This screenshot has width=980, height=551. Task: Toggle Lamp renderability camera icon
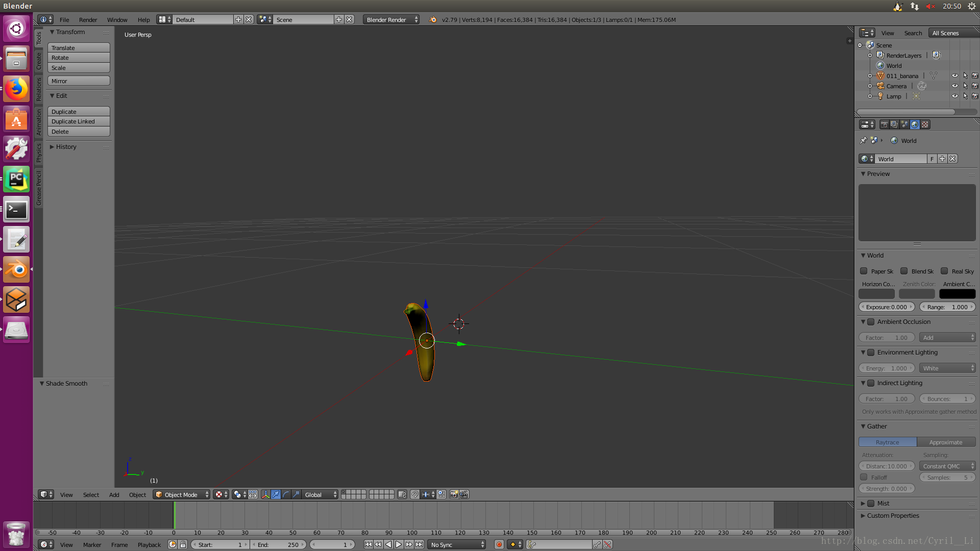click(975, 96)
